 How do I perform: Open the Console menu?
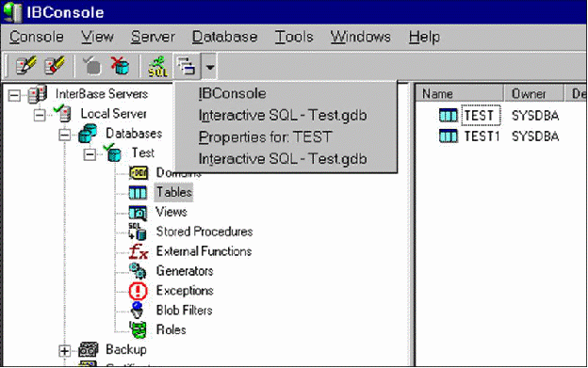[x=37, y=37]
